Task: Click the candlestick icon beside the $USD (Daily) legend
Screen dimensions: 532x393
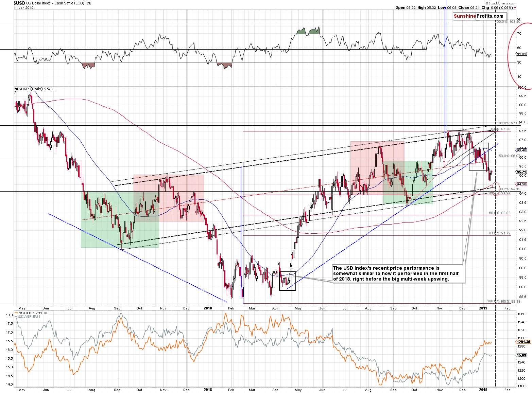Action: click(x=16, y=89)
